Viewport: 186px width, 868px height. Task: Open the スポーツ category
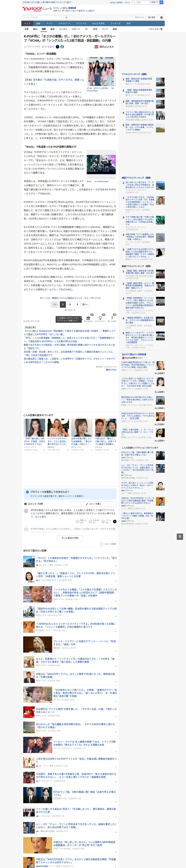pyautogui.click(x=76, y=29)
